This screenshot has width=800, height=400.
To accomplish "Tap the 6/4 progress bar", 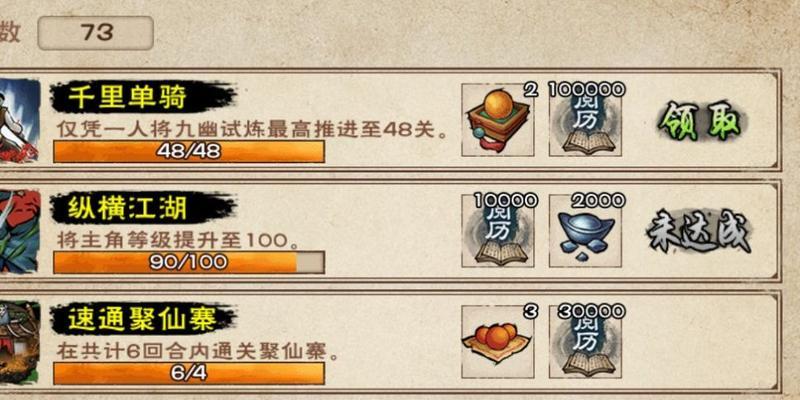I will tap(189, 373).
